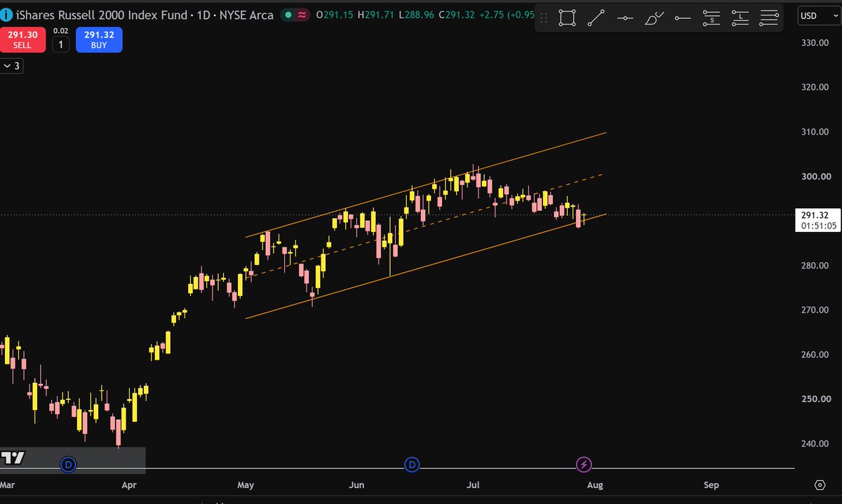Click the Jun label on time axis
The height and width of the screenshot is (504, 842).
357,485
